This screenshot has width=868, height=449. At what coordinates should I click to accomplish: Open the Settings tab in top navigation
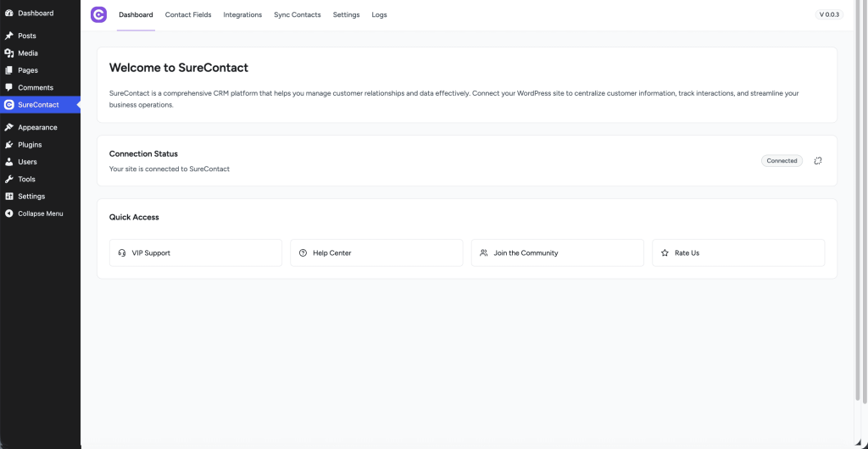tap(346, 15)
